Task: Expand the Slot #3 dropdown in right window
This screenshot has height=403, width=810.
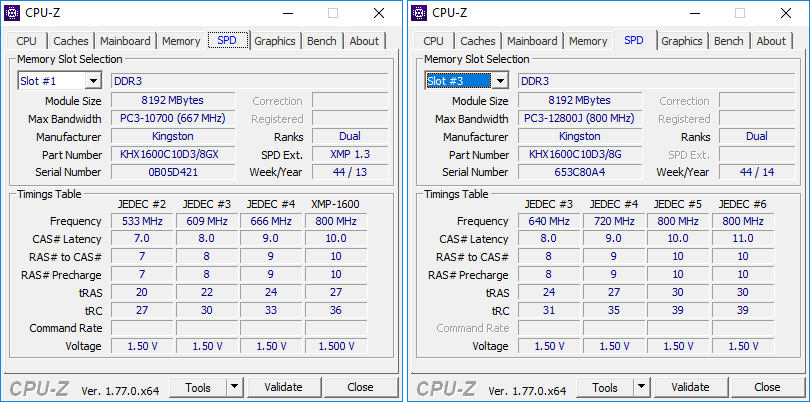Action: [501, 81]
